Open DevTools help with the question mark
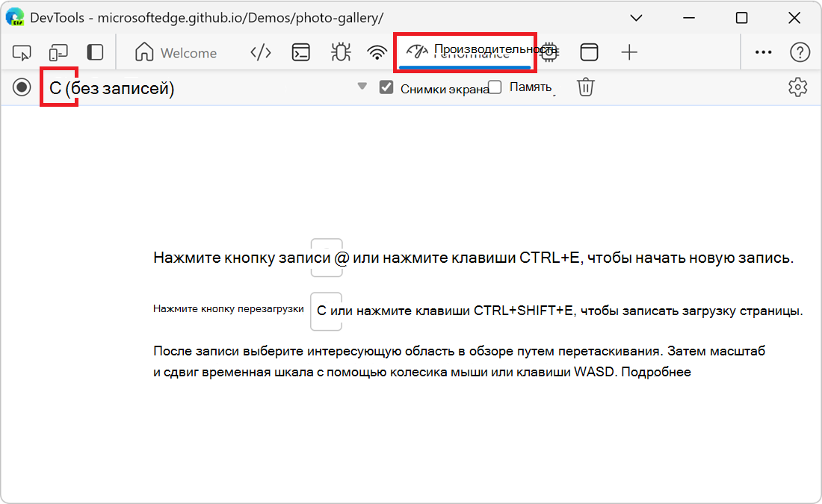Screen dimensions: 822x504 click(800, 52)
